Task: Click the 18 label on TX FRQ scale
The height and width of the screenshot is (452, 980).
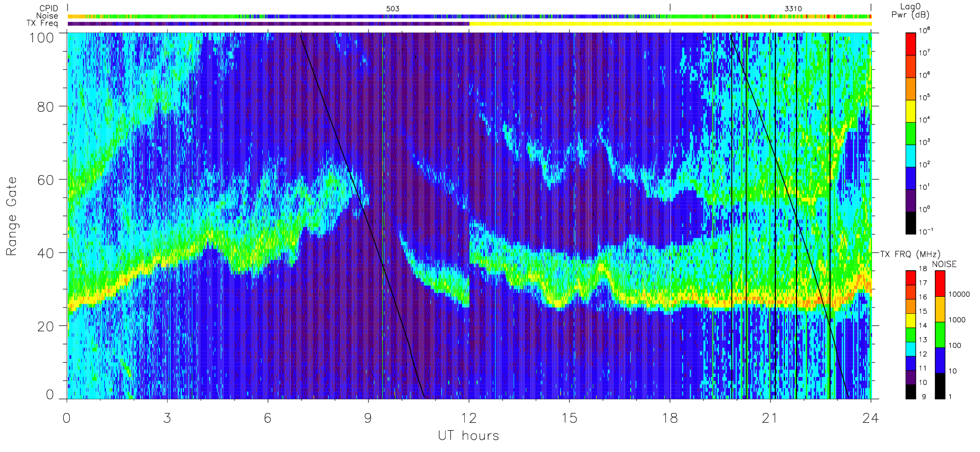Action: [x=923, y=269]
